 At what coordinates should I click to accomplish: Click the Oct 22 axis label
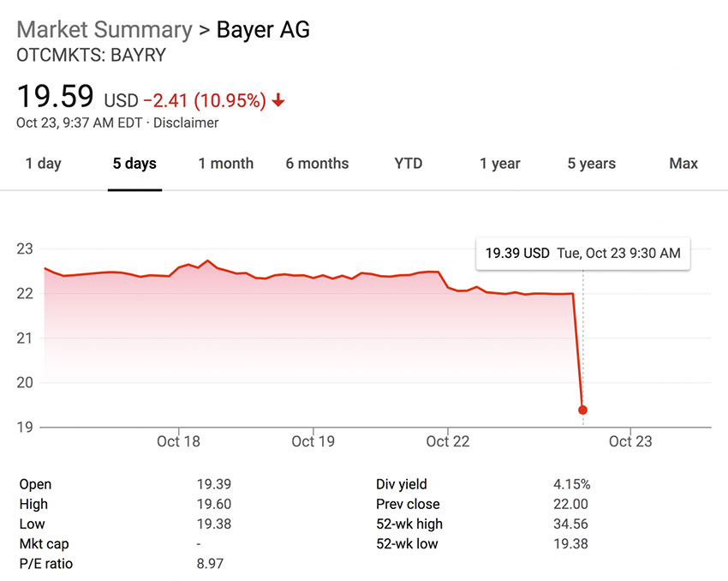tap(448, 441)
